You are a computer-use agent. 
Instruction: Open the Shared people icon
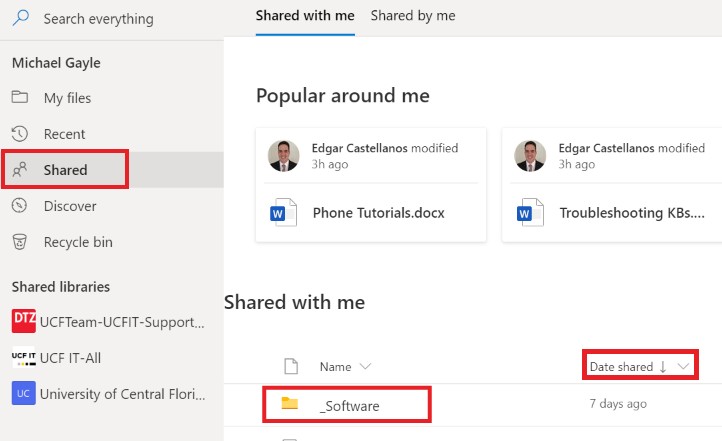point(19,170)
